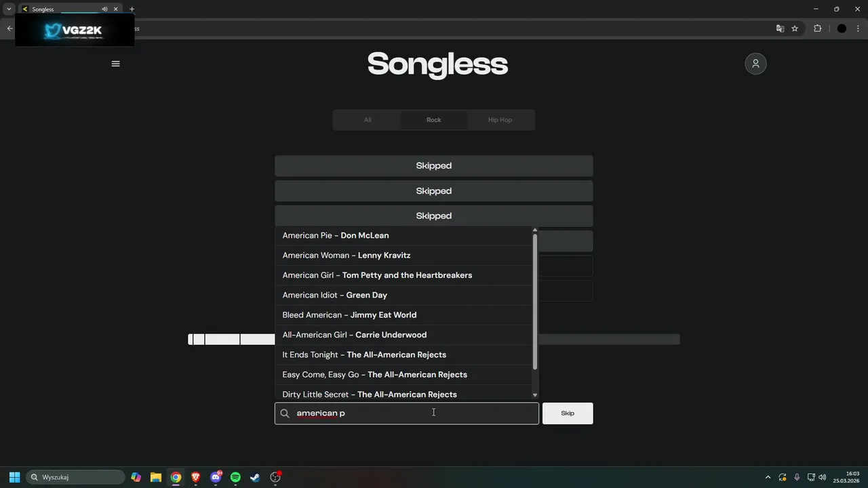Click the microphone tray icon
This screenshot has height=488, width=868.
tap(797, 477)
